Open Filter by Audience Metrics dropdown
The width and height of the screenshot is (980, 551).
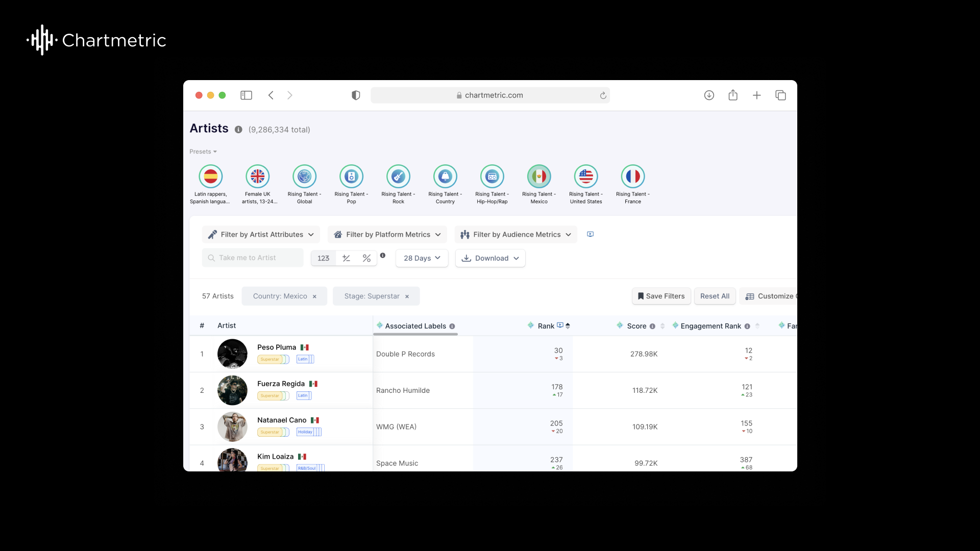516,235
